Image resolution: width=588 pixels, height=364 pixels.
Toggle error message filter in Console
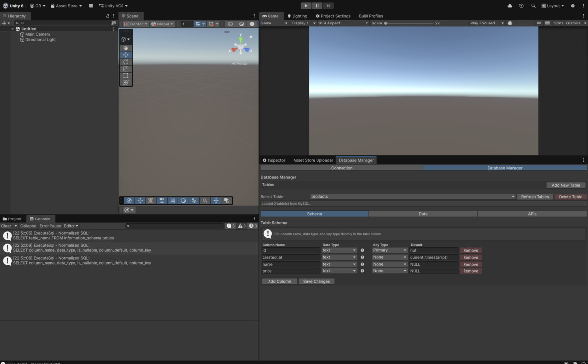tap(253, 226)
